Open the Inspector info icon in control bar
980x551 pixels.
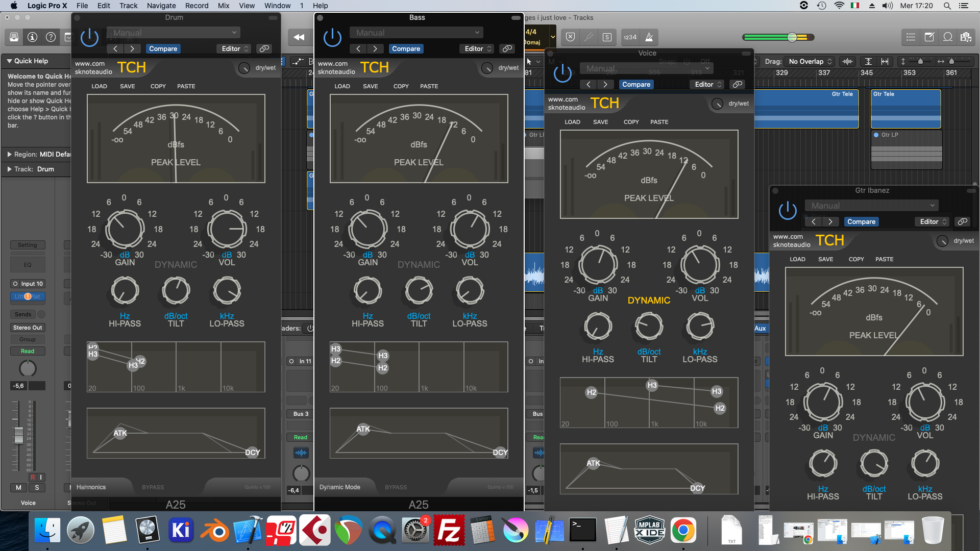coord(32,37)
